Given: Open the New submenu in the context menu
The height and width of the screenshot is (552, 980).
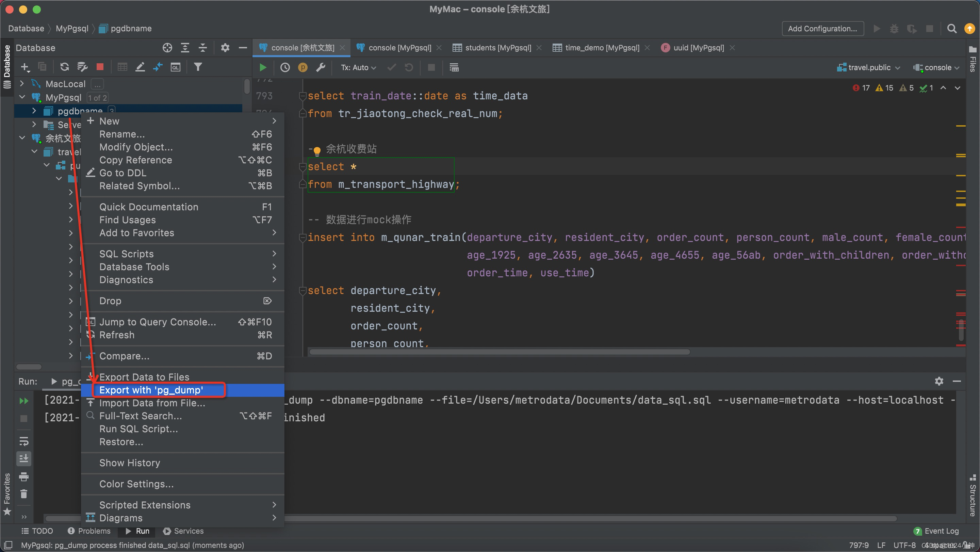Looking at the screenshot, I should pyautogui.click(x=183, y=121).
